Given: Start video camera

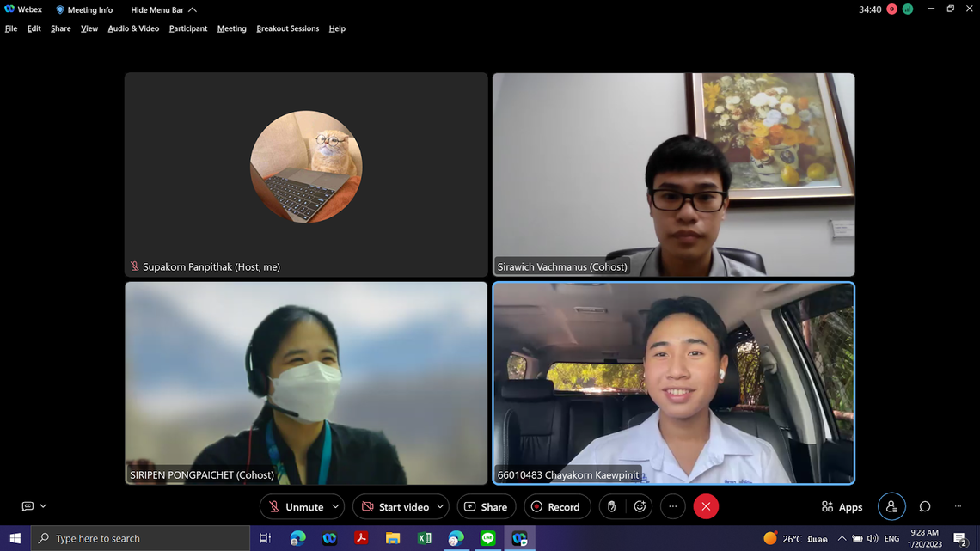Looking at the screenshot, I should click(x=394, y=507).
